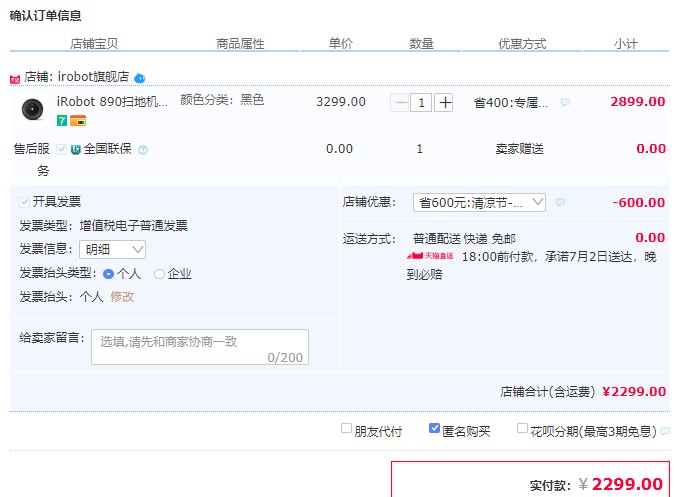Click the iRobot 890扫地机 product name link
The height and width of the screenshot is (497, 674).
pos(112,101)
